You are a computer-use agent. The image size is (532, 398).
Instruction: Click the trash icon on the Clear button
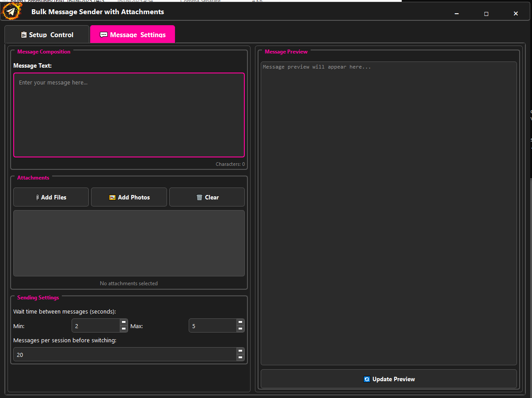point(199,197)
